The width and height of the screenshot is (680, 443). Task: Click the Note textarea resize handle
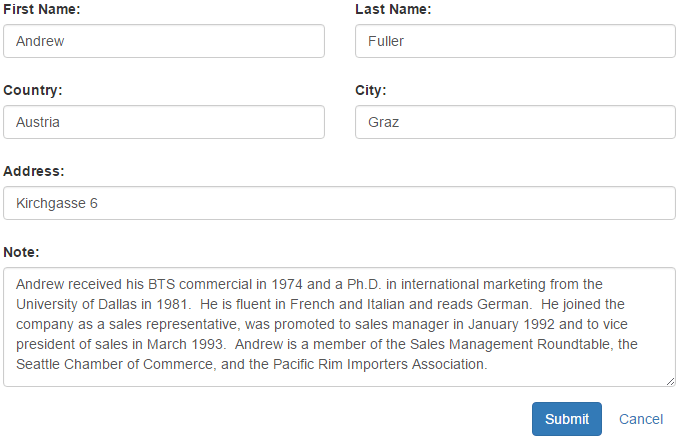[x=671, y=381]
